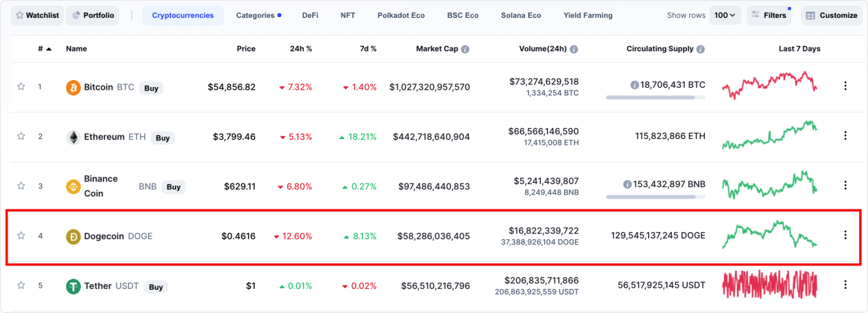
Task: Star Bitcoin to add to watchlist
Action: 21,86
